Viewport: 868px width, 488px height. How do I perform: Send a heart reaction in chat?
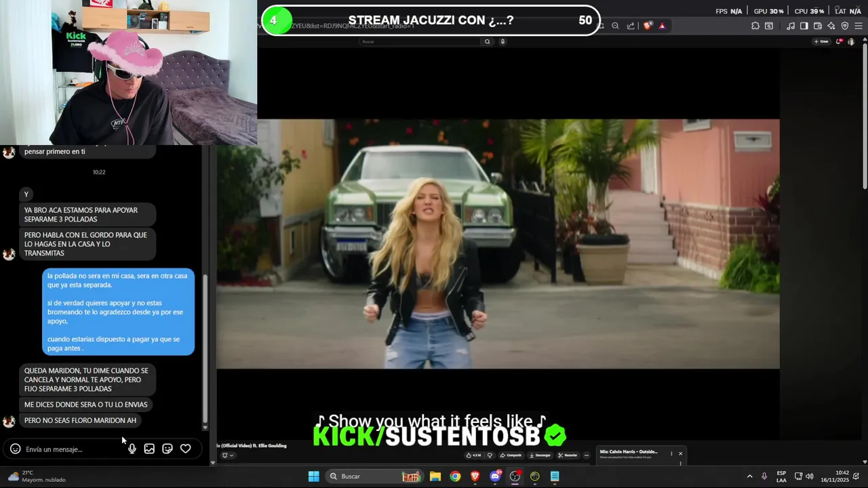click(x=185, y=449)
